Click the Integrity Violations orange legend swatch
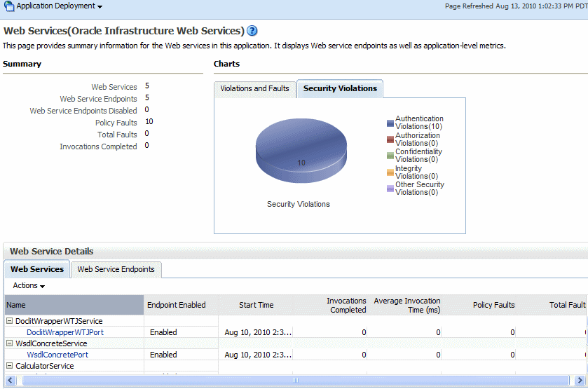Screen dimensions: 588x389 (390, 172)
